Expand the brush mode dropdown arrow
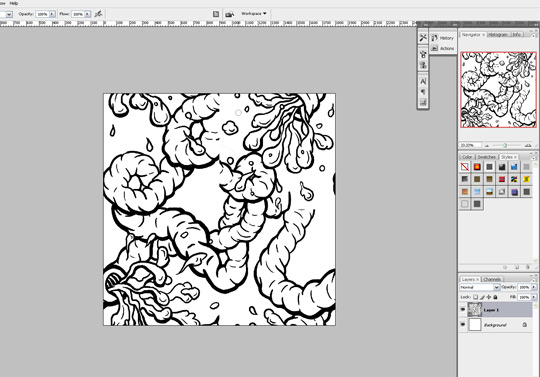The width and height of the screenshot is (540, 377). click(x=9, y=14)
